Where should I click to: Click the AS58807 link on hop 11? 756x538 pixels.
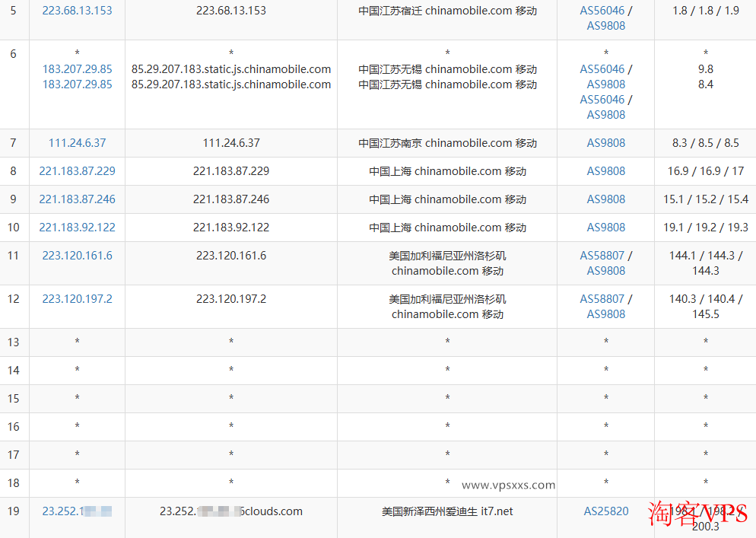coord(603,255)
